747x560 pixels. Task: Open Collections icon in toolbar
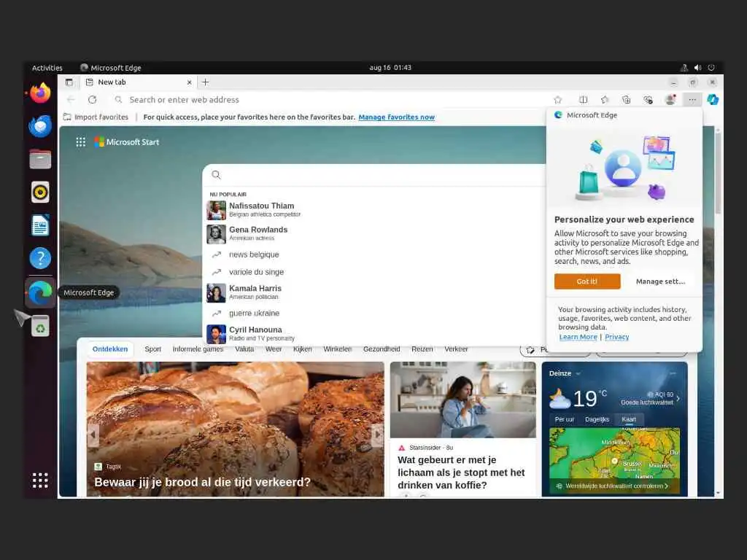(x=626, y=99)
